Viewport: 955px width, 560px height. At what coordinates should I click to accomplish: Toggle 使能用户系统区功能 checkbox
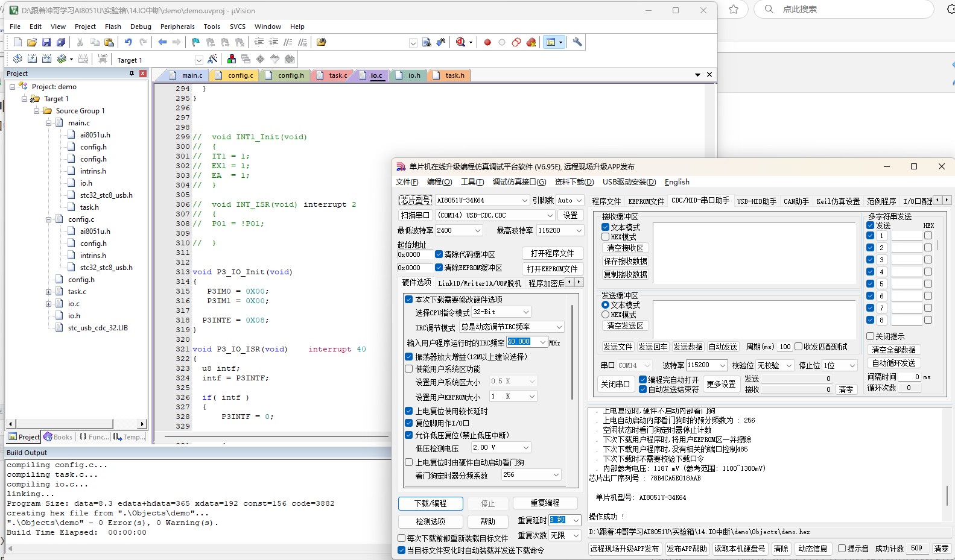(409, 369)
